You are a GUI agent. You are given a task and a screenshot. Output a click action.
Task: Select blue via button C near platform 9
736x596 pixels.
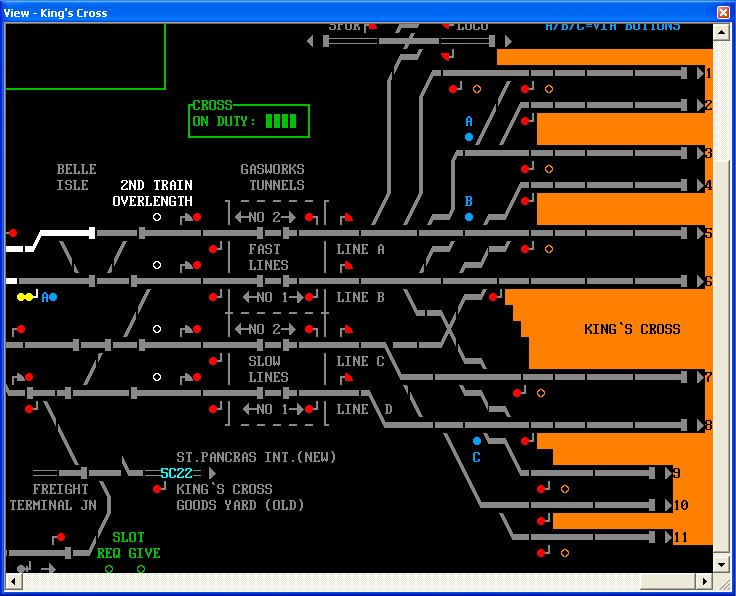tap(477, 441)
